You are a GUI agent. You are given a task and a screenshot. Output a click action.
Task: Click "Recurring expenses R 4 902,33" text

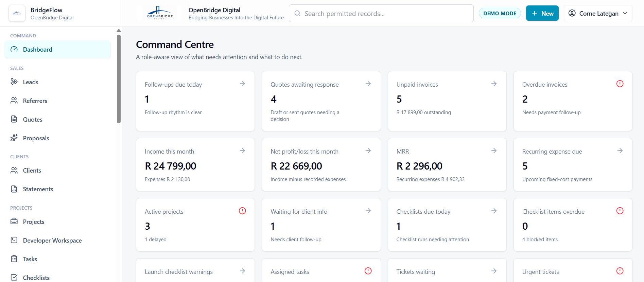(430, 179)
